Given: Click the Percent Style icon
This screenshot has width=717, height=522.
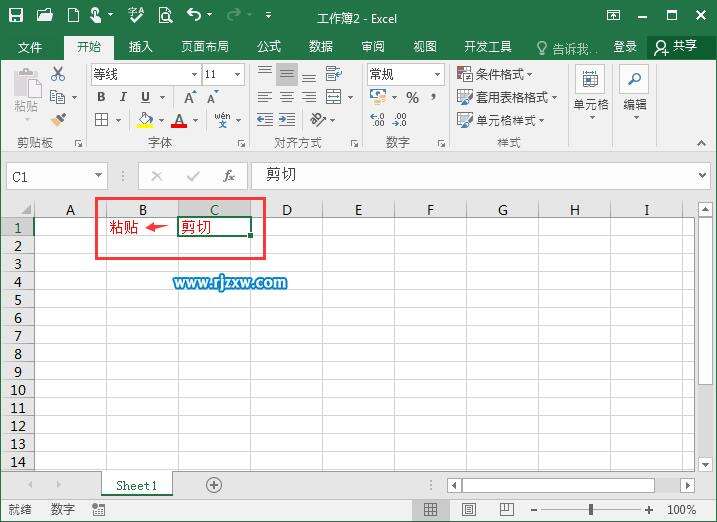Looking at the screenshot, I should [x=412, y=97].
